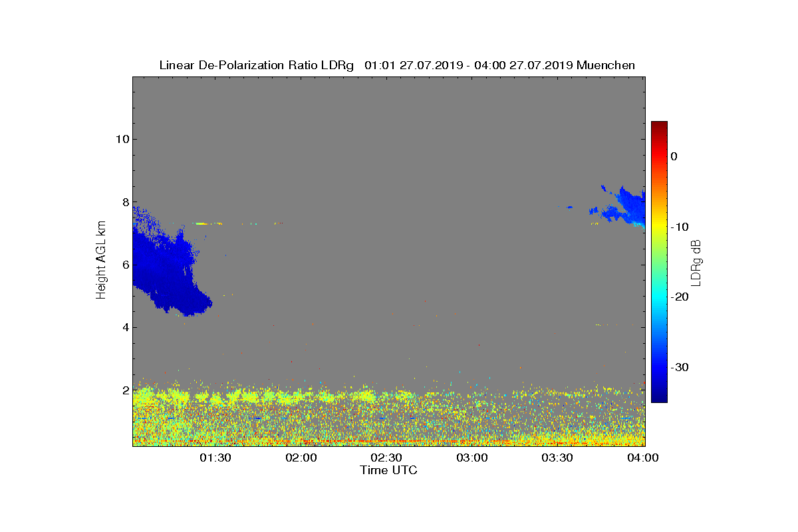Click the colorbar value -30
798x532 pixels.
tap(679, 367)
